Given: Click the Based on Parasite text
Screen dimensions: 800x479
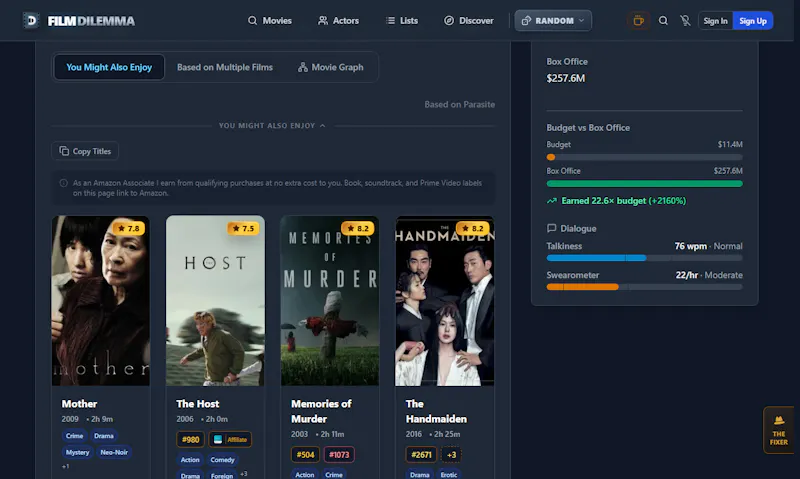Looking at the screenshot, I should (459, 104).
